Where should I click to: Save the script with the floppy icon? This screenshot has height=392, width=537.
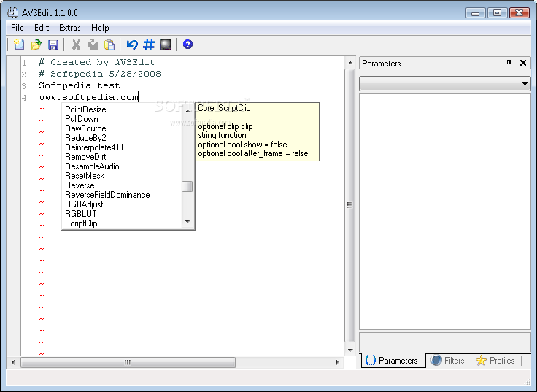coord(53,45)
